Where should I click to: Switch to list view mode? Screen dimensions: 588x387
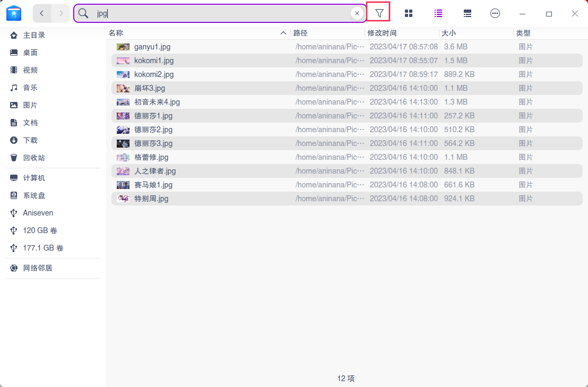click(438, 13)
